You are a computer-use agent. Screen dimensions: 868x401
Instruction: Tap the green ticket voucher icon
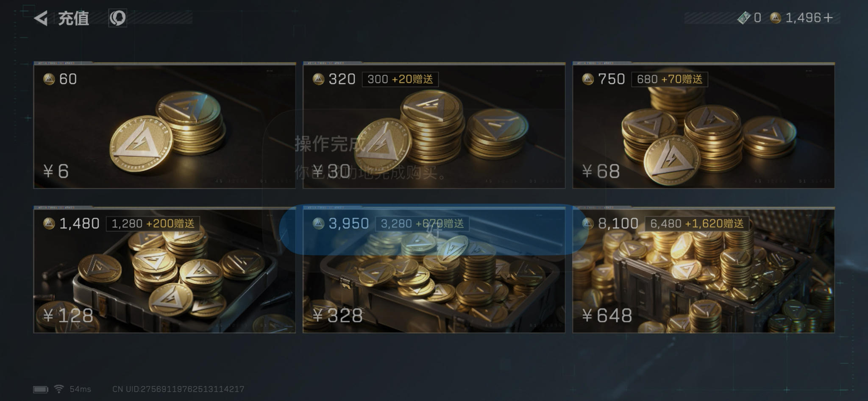(x=744, y=18)
